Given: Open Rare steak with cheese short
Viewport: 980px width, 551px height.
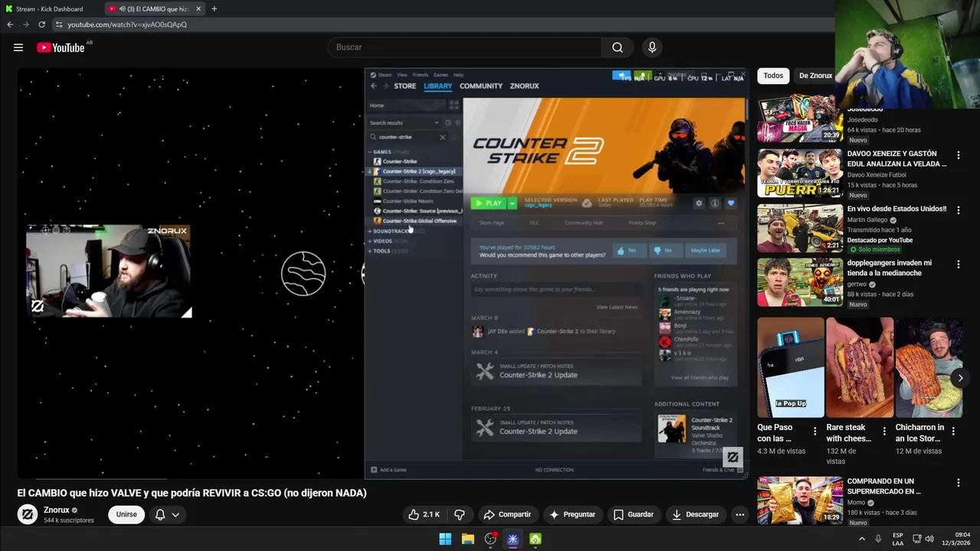Looking at the screenshot, I should pos(859,367).
